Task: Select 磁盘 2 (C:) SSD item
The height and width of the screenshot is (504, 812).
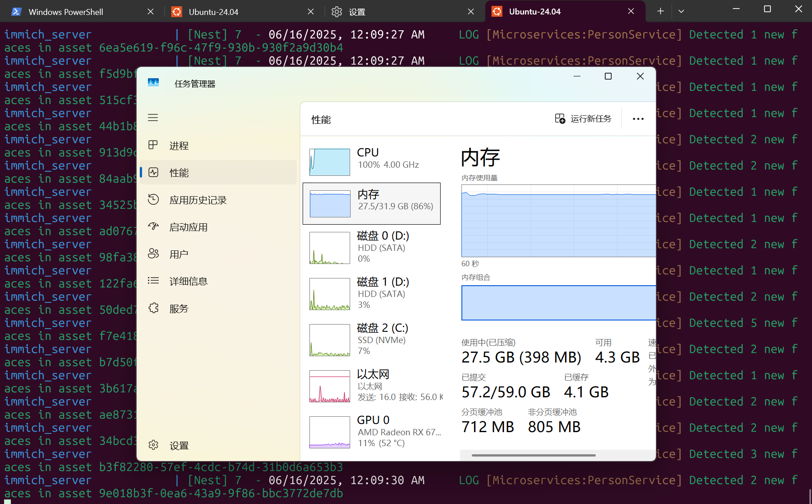Action: (x=371, y=339)
